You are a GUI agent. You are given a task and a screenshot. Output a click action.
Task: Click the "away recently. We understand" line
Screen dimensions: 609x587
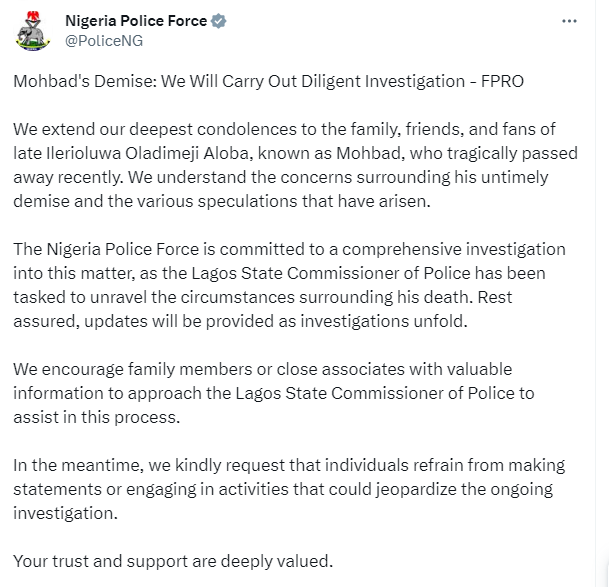point(280,178)
